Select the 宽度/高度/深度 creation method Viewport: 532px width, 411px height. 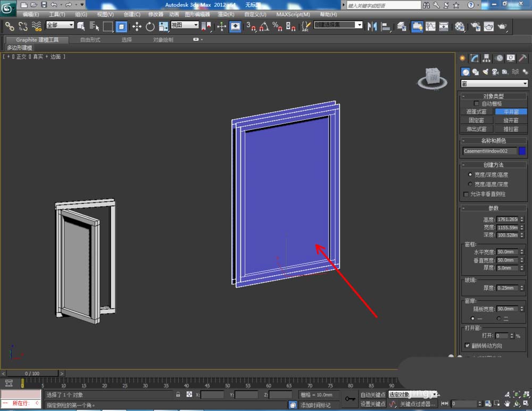(470, 184)
